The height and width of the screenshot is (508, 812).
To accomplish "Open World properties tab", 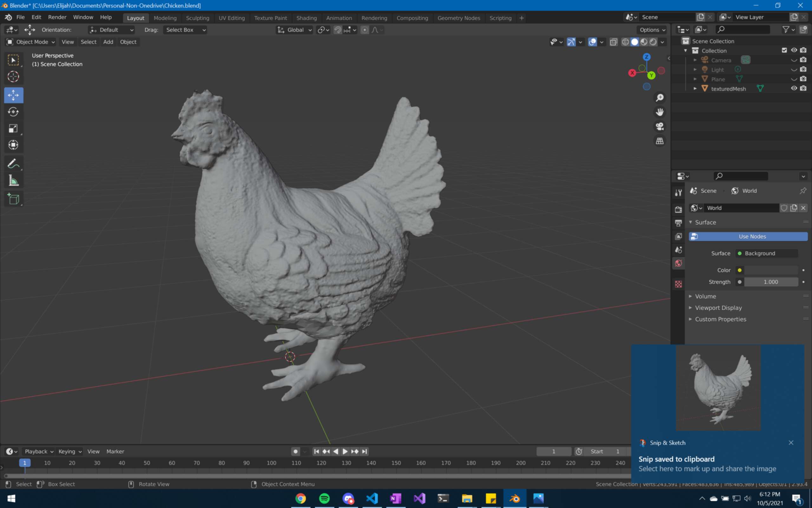I will point(678,263).
